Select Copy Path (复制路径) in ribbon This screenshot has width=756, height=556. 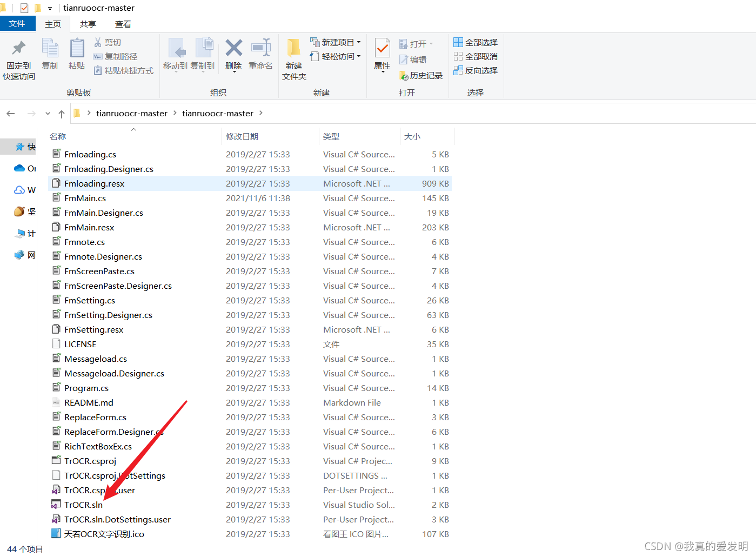(115, 56)
